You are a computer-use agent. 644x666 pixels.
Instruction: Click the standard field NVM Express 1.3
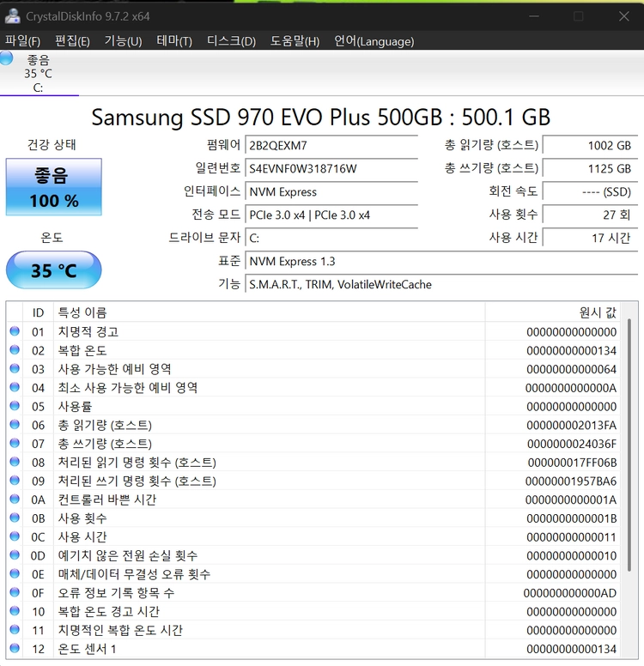click(441, 261)
